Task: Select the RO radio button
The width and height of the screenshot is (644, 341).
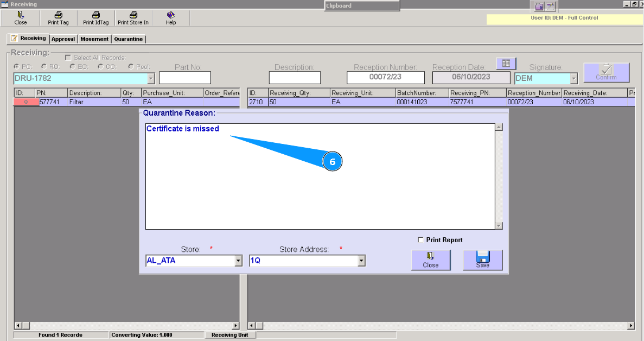Action: [x=44, y=67]
